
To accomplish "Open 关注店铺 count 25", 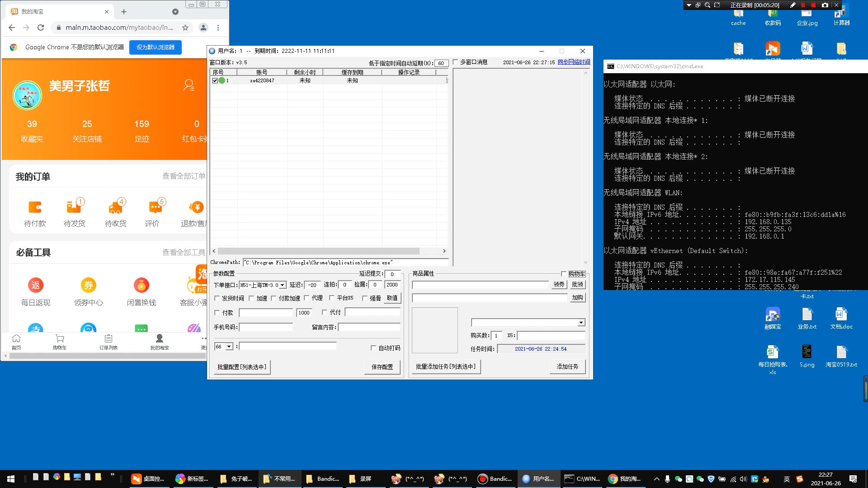I will [x=87, y=131].
